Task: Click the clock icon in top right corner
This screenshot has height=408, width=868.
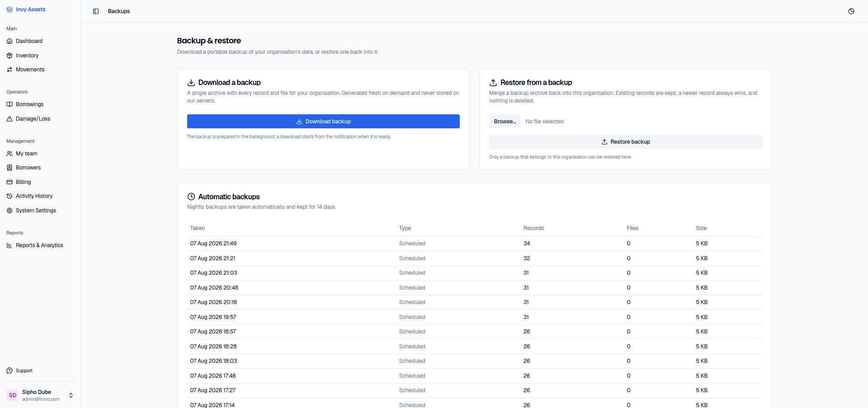Action: pos(851,11)
